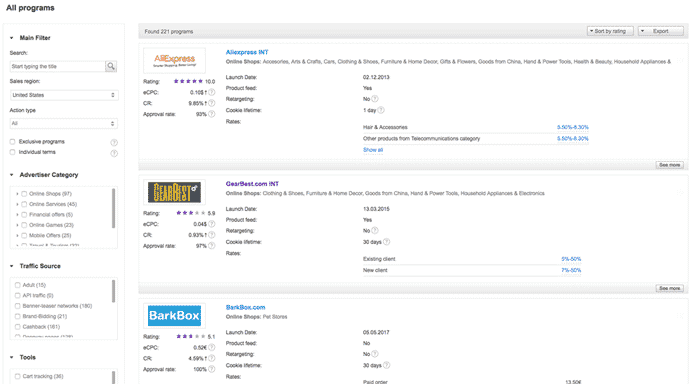Click Existing client rate 5%-50%
This screenshot has width=700, height=384.
[571, 259]
